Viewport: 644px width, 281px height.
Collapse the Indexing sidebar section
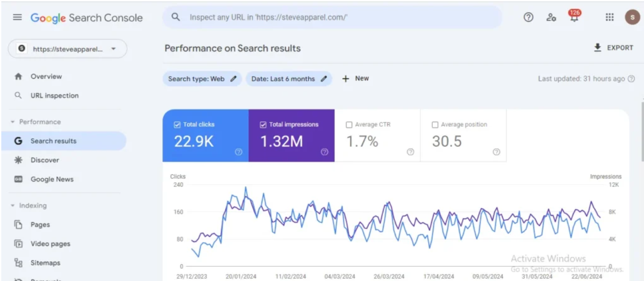point(13,206)
